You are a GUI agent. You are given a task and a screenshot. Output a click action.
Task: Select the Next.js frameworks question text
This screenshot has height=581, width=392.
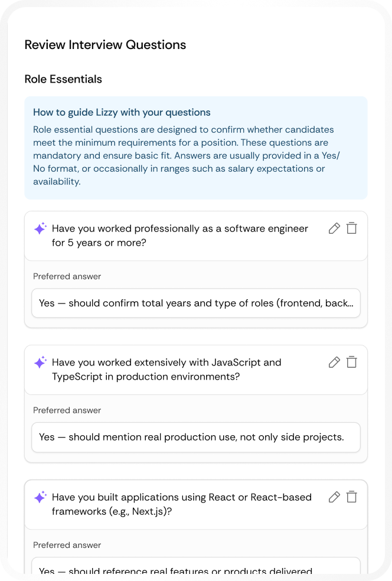[x=180, y=504]
